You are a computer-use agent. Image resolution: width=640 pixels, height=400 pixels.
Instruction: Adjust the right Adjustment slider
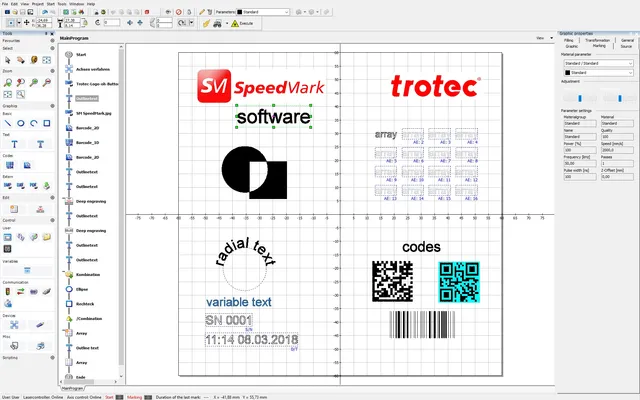click(620, 98)
